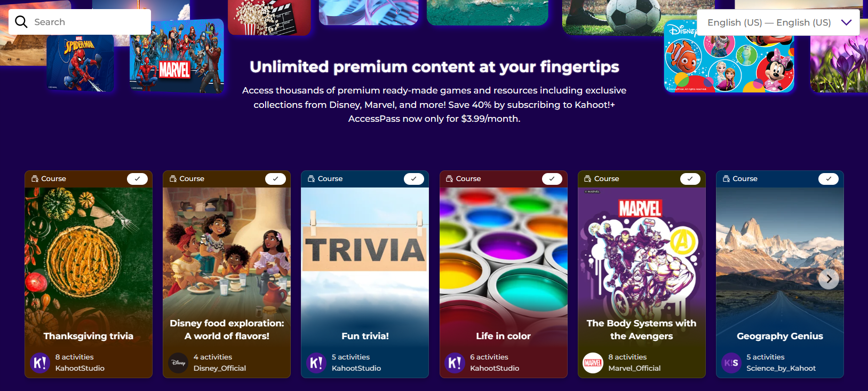
Task: Click the Marvel_Official avatar icon
Action: (x=593, y=363)
